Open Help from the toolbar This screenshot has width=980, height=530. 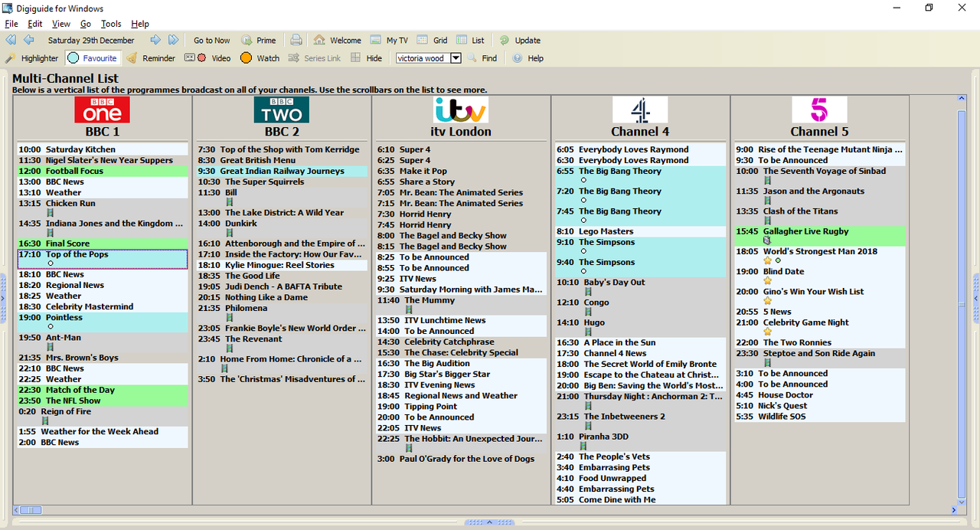coord(528,58)
